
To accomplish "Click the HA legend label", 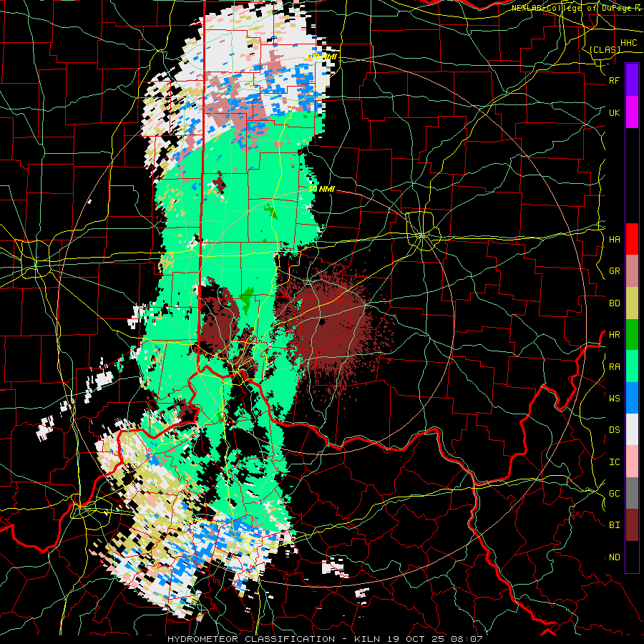I will (x=615, y=239).
